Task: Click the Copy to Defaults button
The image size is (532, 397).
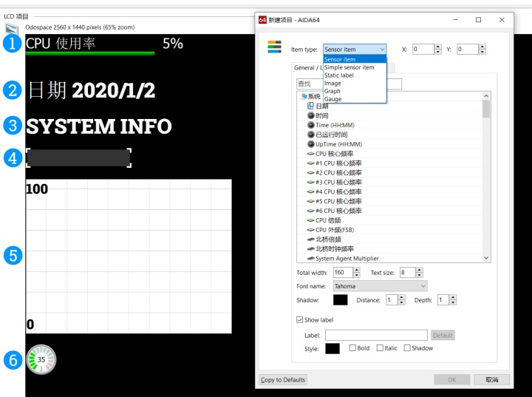Action: (283, 380)
